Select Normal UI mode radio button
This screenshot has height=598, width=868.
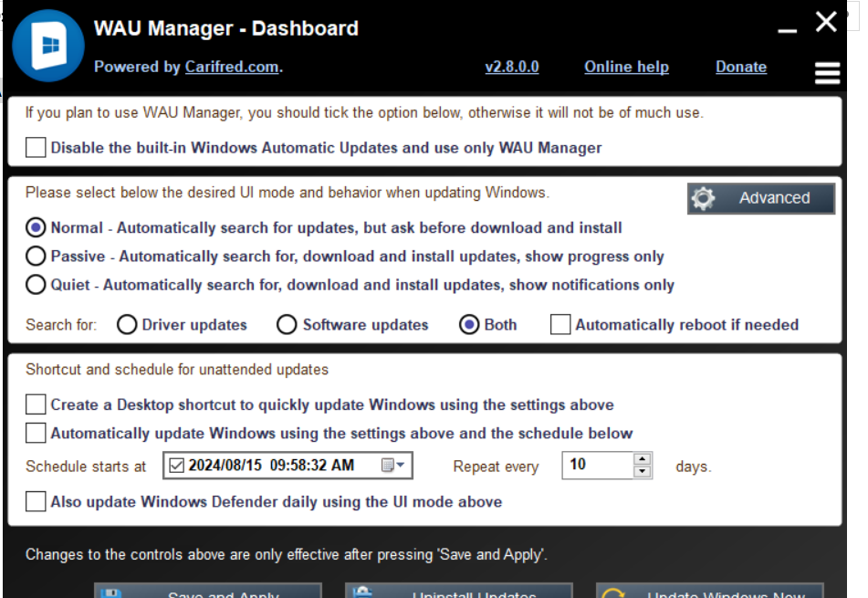tap(36, 227)
